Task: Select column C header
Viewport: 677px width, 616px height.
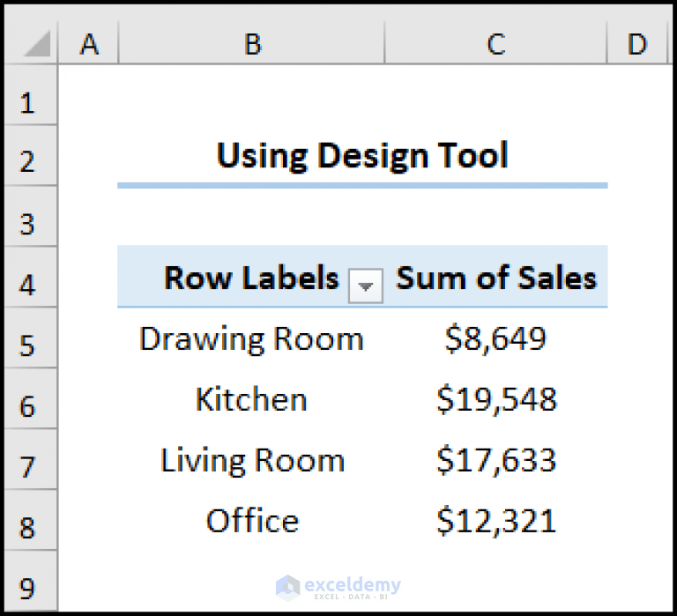Action: pyautogui.click(x=495, y=43)
